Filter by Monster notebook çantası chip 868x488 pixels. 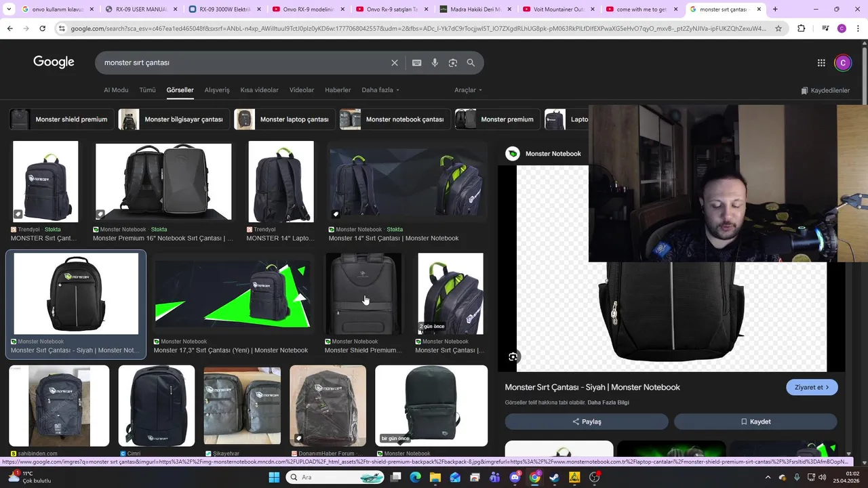[x=394, y=119]
